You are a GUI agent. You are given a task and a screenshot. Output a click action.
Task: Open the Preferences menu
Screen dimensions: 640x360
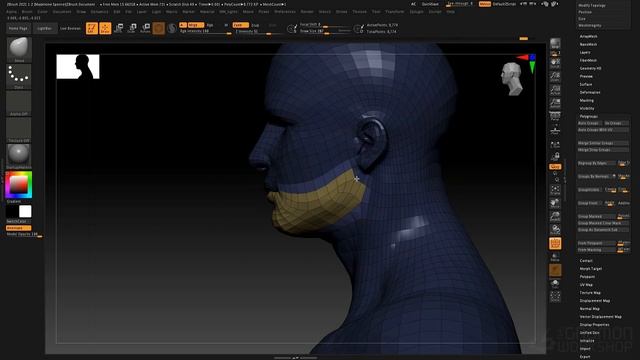click(x=285, y=12)
